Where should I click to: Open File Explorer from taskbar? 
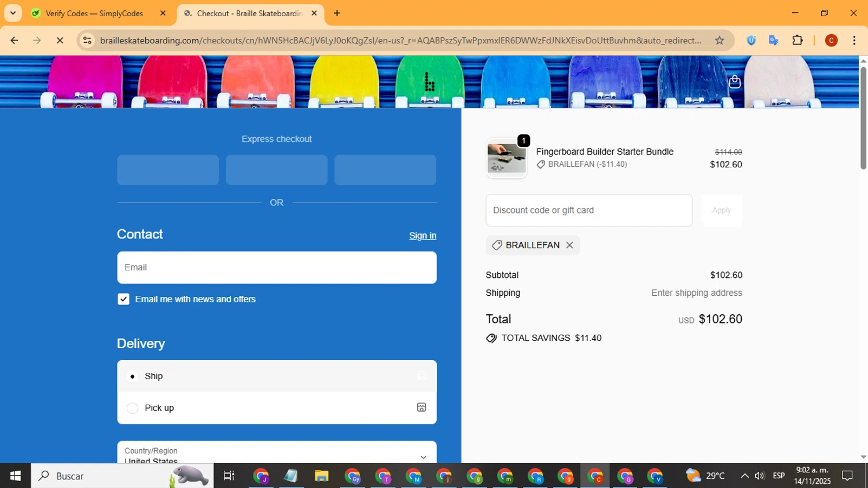point(321,476)
